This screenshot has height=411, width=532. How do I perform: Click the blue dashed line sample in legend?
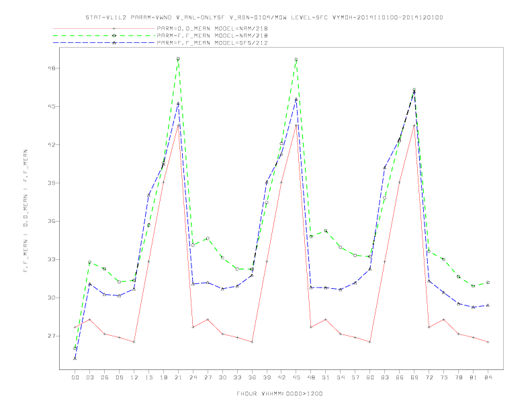pos(104,43)
